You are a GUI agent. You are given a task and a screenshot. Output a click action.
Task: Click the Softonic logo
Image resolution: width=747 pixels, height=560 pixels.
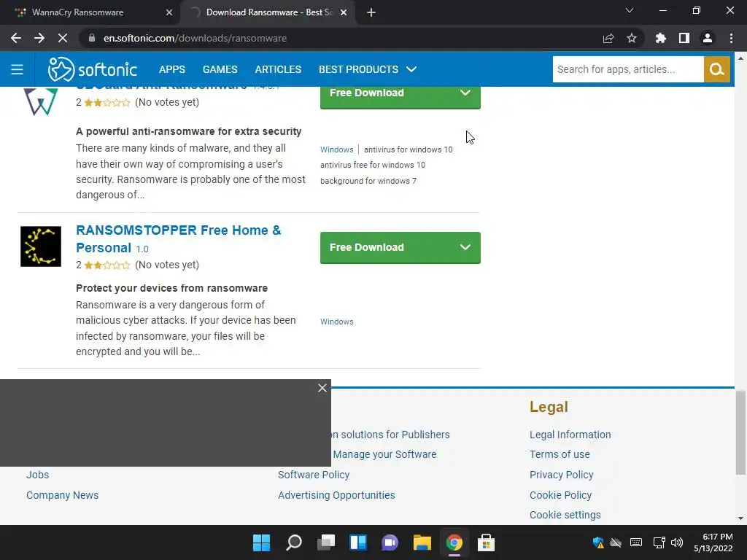point(93,69)
